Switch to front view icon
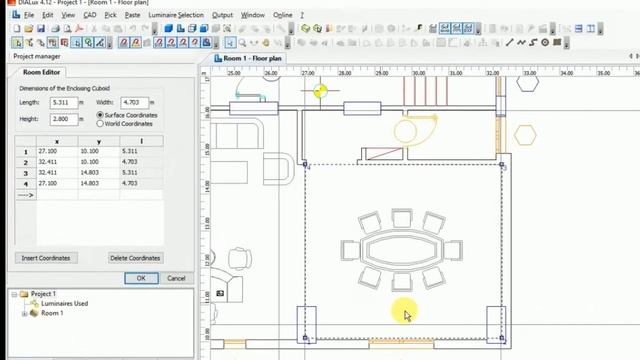This screenshot has height=360, width=640. 204,29
